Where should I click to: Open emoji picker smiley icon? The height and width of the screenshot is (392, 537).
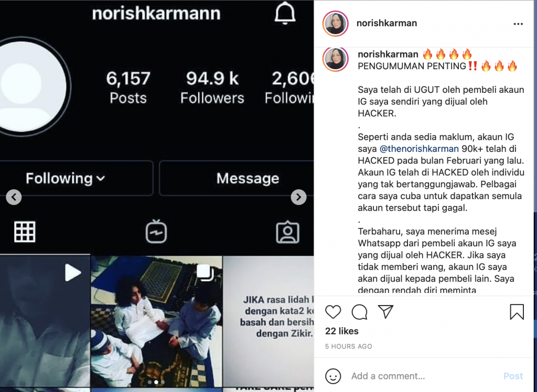pyautogui.click(x=333, y=376)
